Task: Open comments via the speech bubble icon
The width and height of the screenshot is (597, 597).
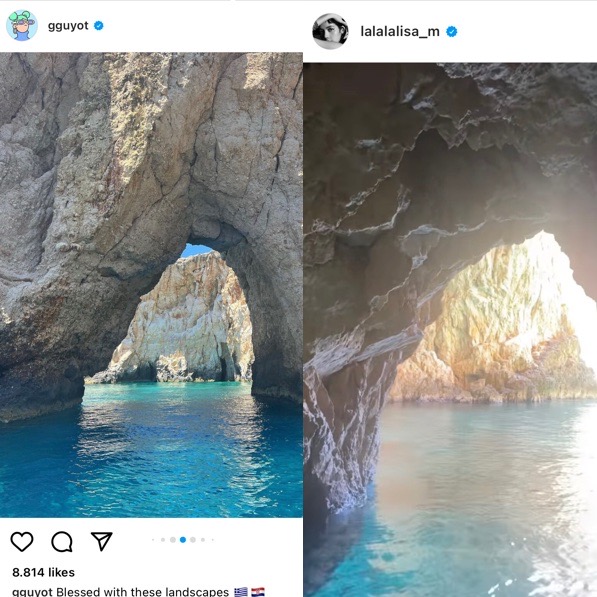Action: pyautogui.click(x=62, y=541)
